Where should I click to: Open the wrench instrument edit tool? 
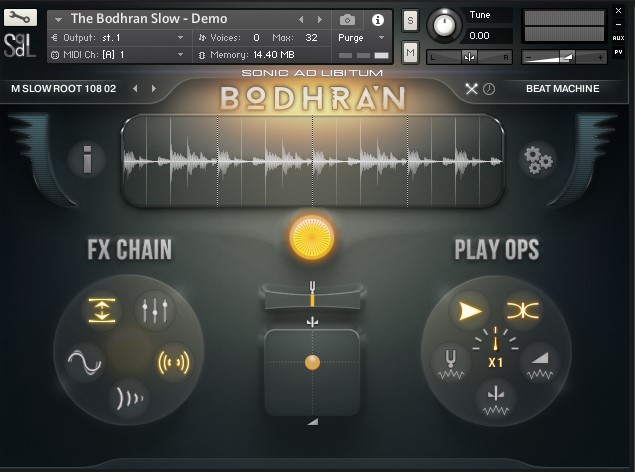(20, 17)
